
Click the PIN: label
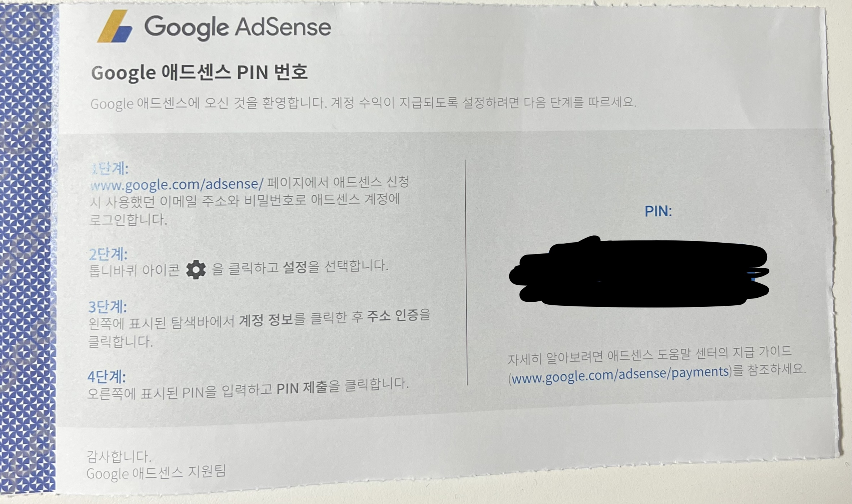tap(658, 211)
